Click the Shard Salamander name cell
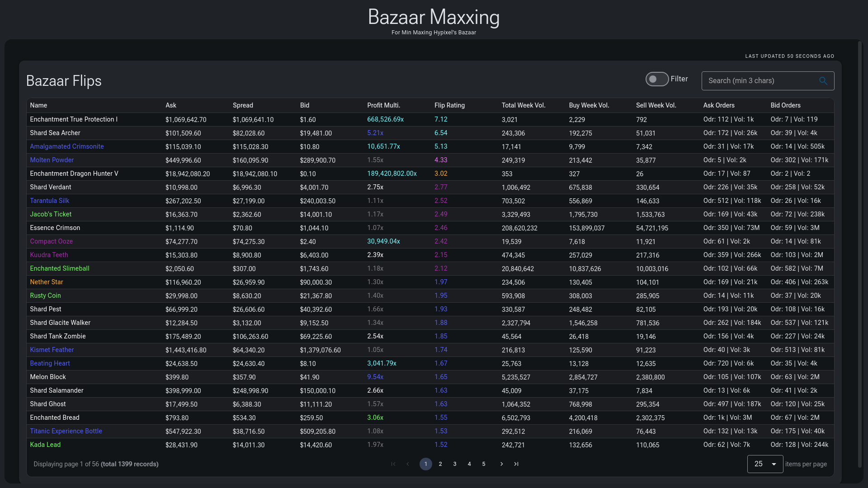This screenshot has width=868, height=488. pos(57,390)
